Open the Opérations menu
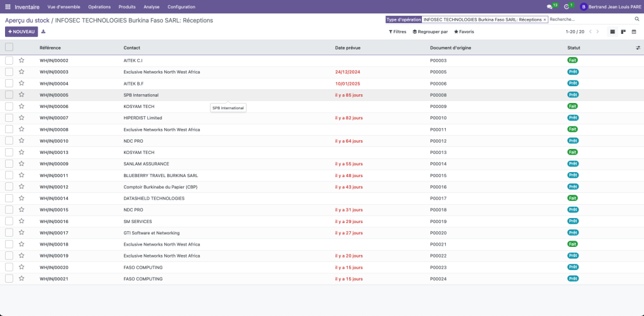 (99, 7)
